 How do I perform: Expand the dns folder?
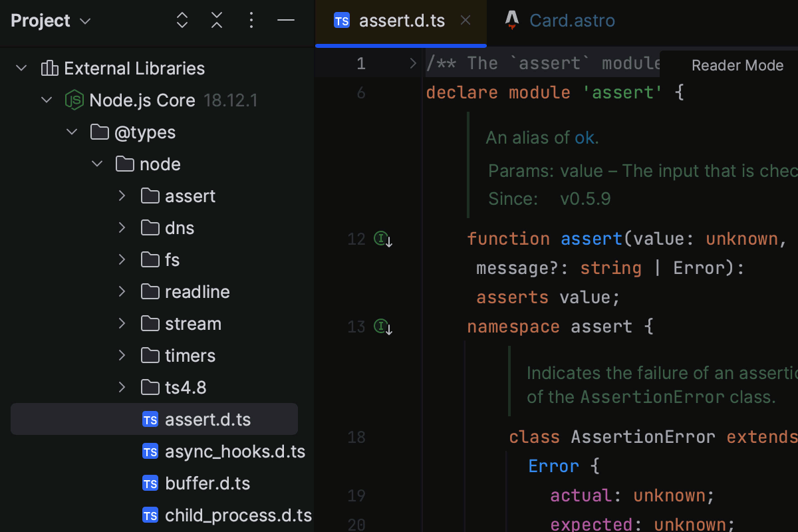pyautogui.click(x=122, y=227)
